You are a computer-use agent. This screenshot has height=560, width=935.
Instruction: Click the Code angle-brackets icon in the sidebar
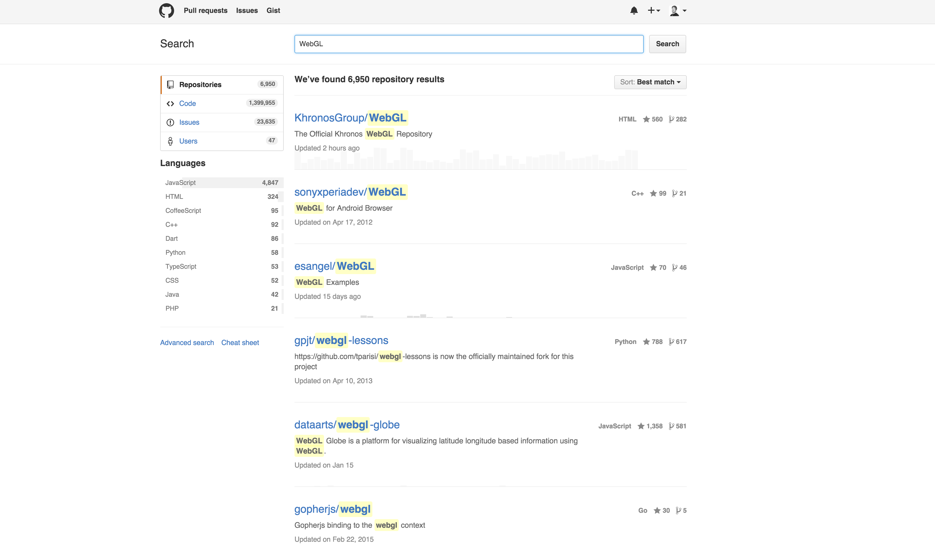click(170, 103)
